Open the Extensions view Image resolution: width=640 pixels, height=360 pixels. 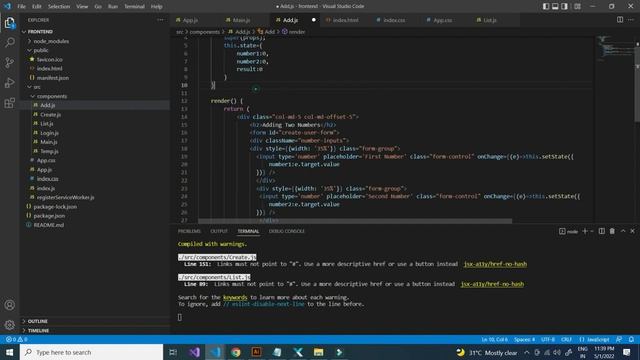pyautogui.click(x=10, y=102)
